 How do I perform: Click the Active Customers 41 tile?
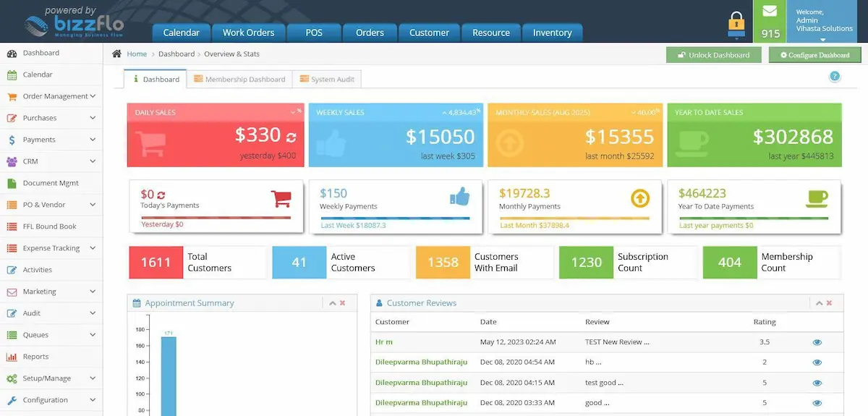[x=341, y=263]
